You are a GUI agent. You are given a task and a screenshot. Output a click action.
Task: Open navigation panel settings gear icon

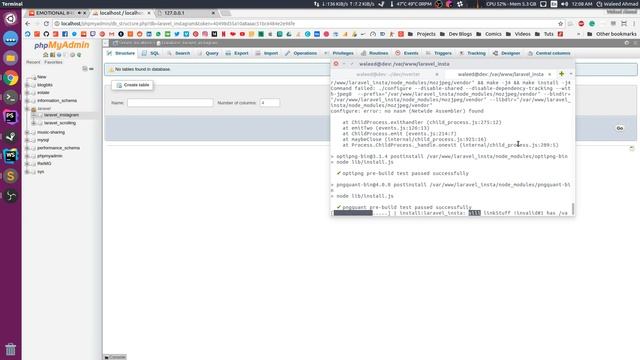72,55
